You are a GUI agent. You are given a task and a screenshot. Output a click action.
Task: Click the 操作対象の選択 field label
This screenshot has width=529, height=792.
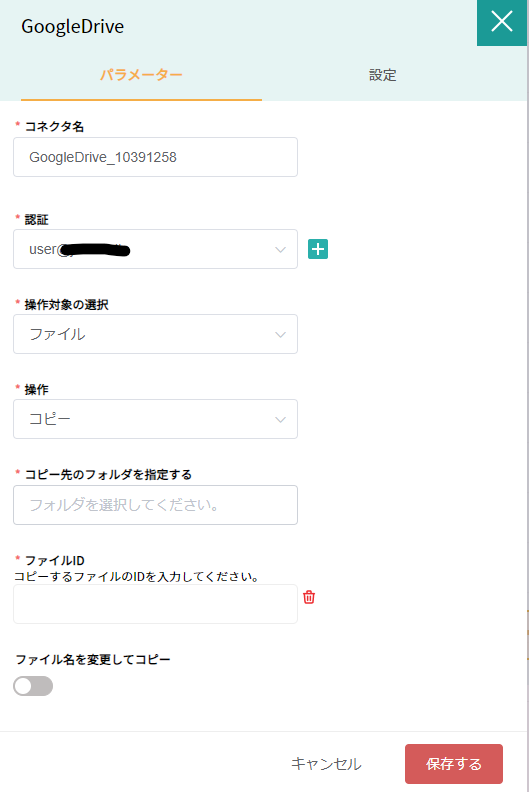click(x=66, y=305)
